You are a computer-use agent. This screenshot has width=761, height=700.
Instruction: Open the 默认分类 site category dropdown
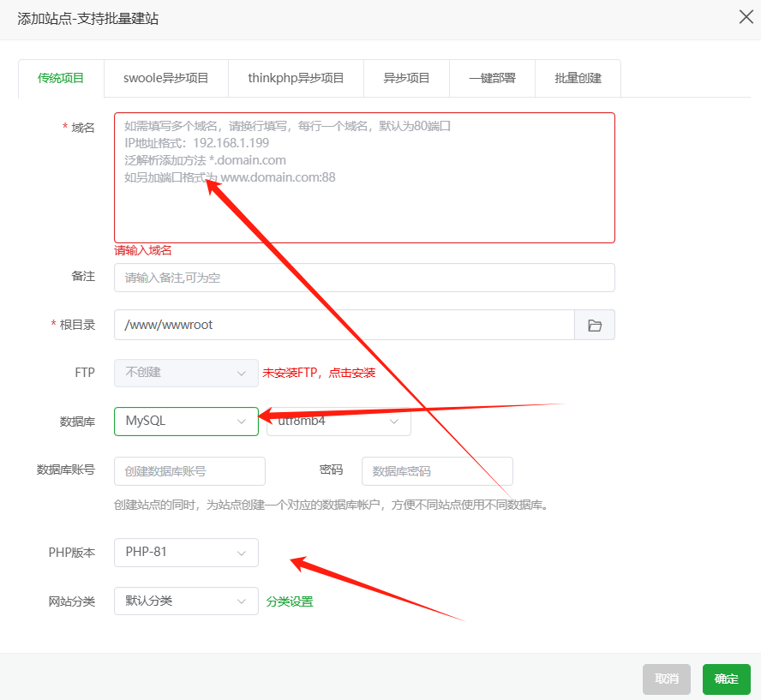click(x=186, y=601)
